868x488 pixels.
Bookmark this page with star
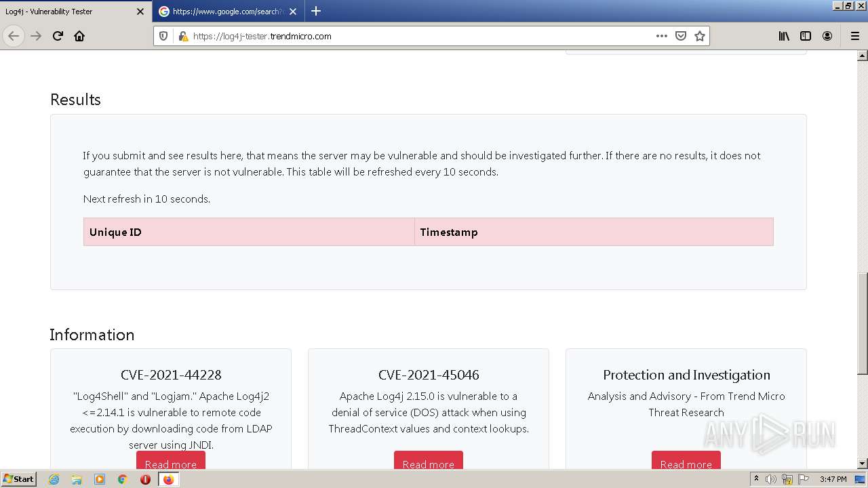click(700, 36)
